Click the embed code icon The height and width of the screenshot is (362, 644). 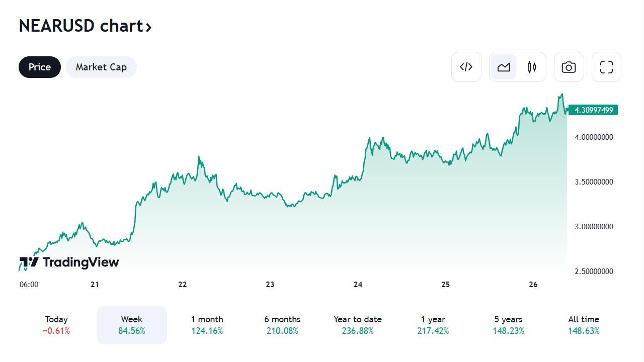pos(466,67)
